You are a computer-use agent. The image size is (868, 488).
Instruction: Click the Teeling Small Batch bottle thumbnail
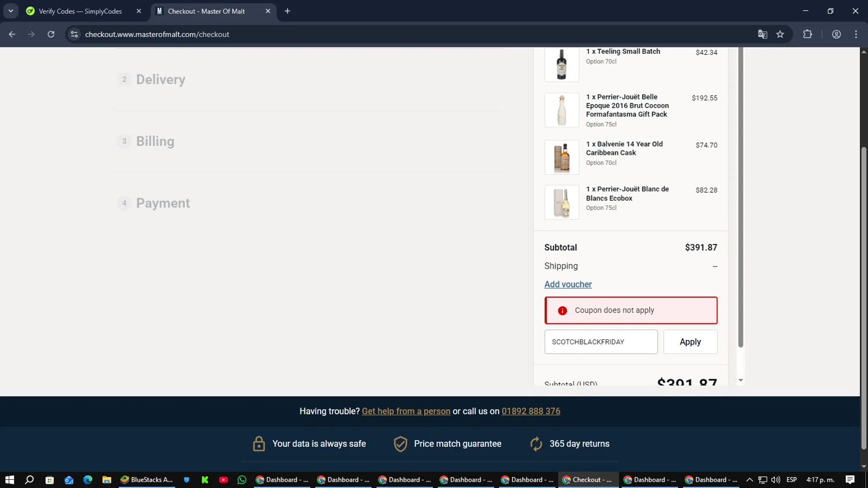562,64
